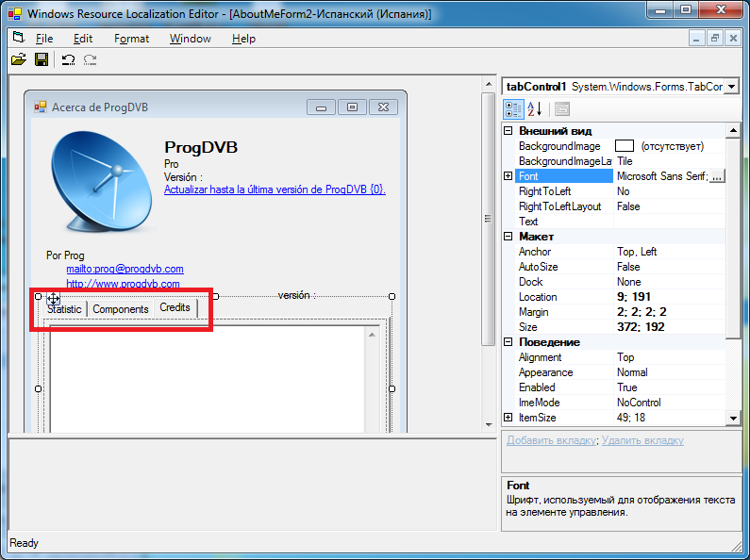The image size is (750, 560).
Task: Switch to the Credits tab
Action: point(175,307)
